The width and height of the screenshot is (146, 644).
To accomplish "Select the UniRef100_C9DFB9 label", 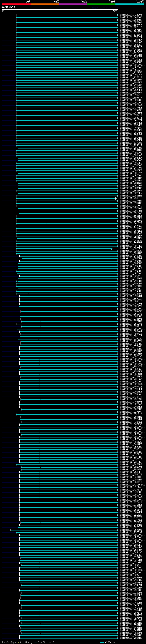I will 131,259.
